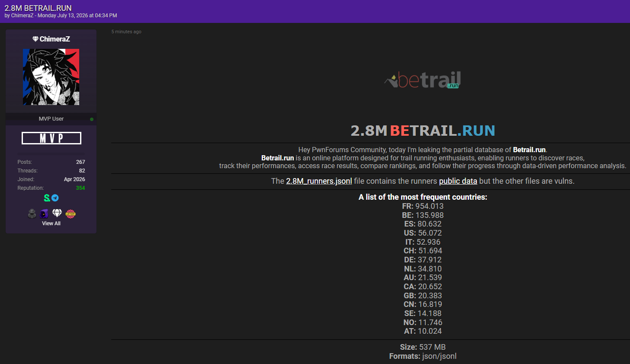The image size is (630, 364).
Task: Click the green online status dot
Action: pos(92,119)
